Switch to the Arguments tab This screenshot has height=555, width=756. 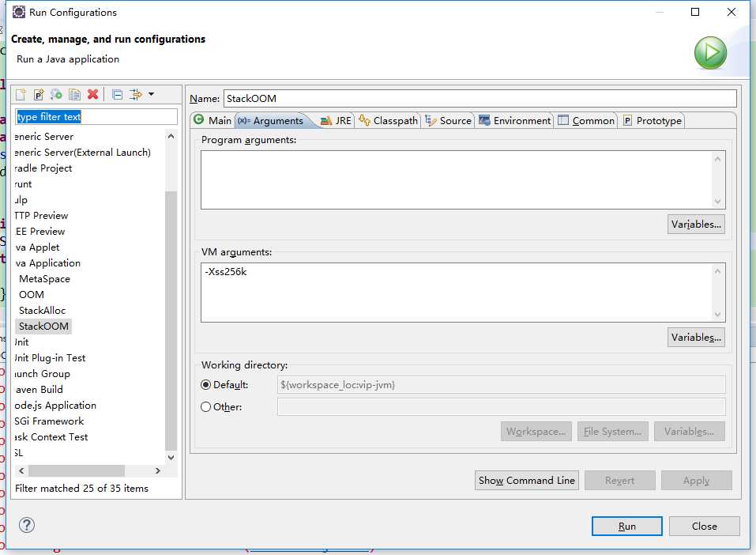pyautogui.click(x=271, y=121)
